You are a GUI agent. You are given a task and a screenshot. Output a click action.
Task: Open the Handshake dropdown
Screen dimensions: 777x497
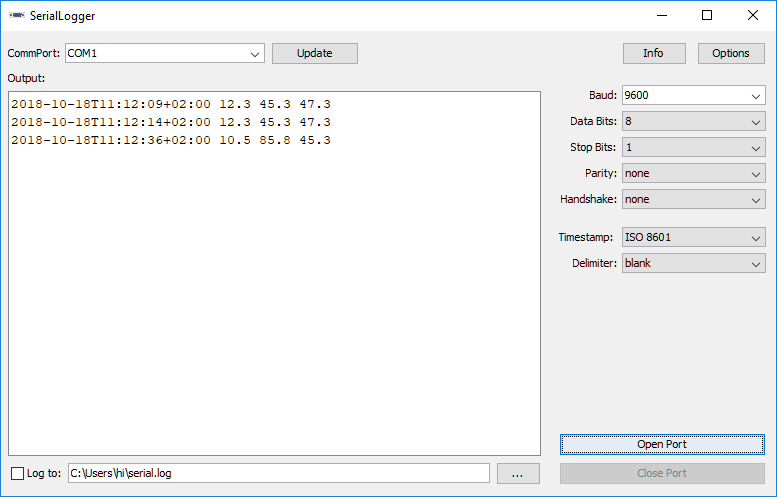point(693,199)
